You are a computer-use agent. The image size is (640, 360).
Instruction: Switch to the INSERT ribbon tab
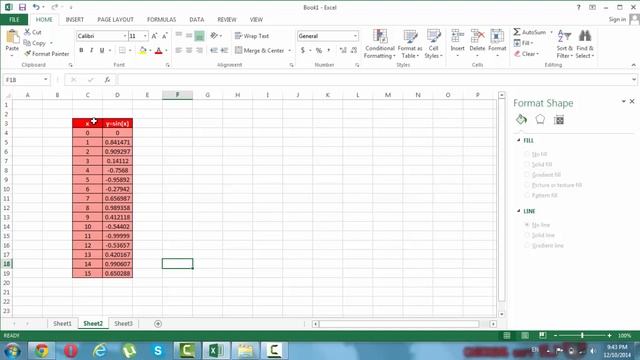(75, 20)
